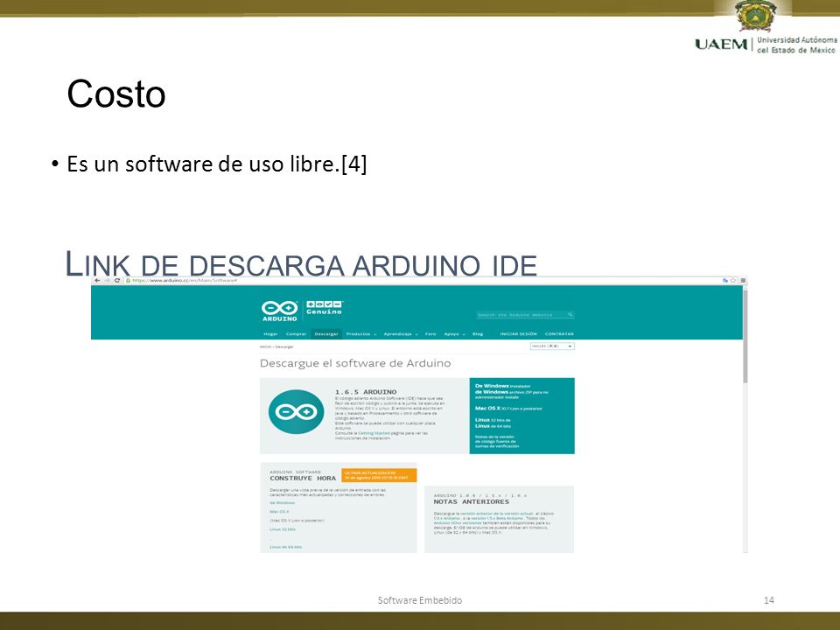Click the 'NOTAS ANTERIORES' heading
Image resolution: width=840 pixels, height=630 pixels.
pyautogui.click(x=472, y=502)
